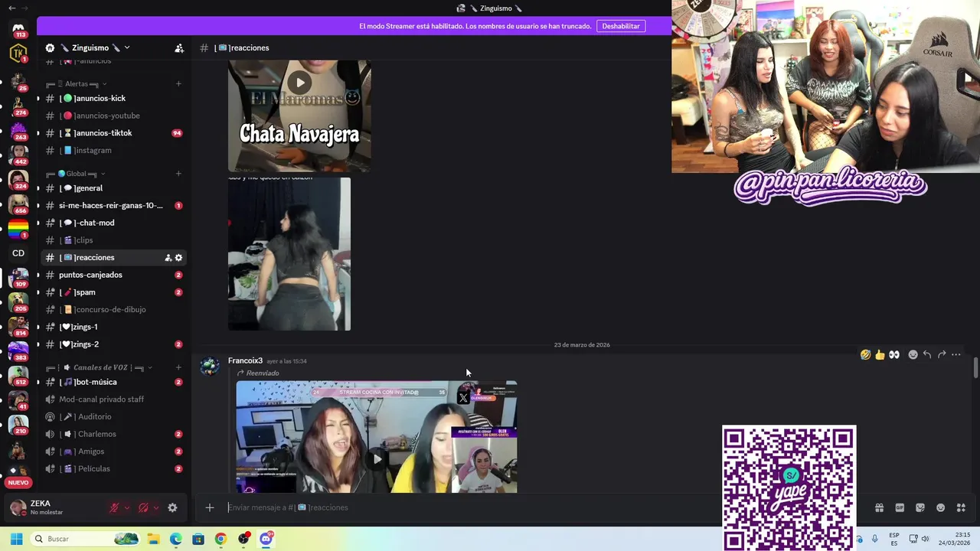Open Discord direct messages home icon
This screenshot has height=551, width=980.
pyautogui.click(x=18, y=28)
